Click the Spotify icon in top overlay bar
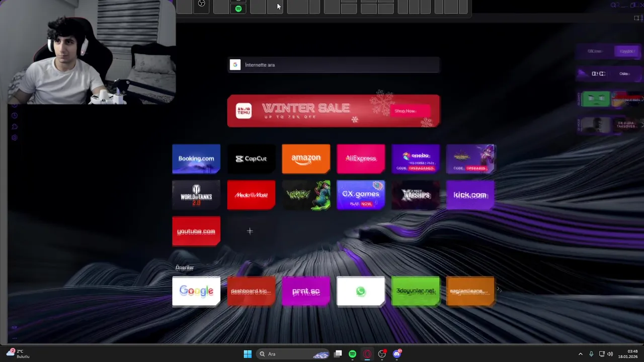The image size is (644, 362). click(x=238, y=9)
